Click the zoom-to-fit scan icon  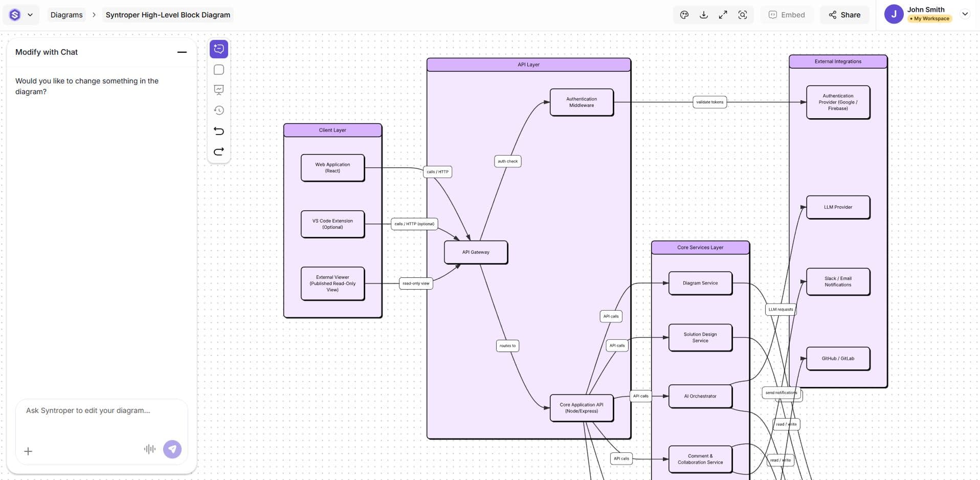click(x=743, y=15)
